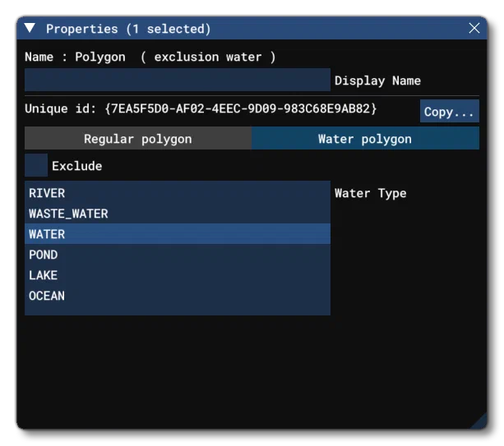Click the unique id GUID text
The width and height of the screenshot is (504, 446).
pyautogui.click(x=241, y=108)
